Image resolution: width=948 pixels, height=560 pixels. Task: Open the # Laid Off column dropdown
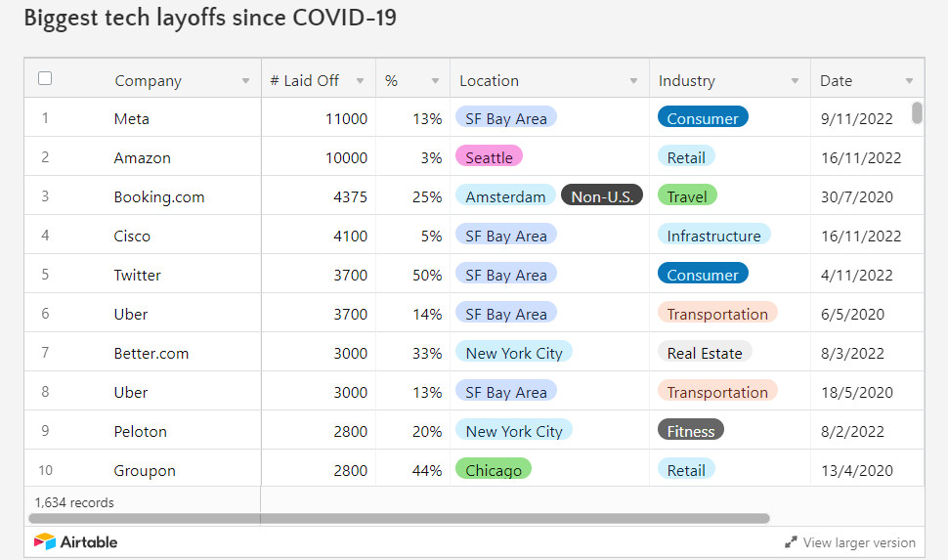[361, 81]
